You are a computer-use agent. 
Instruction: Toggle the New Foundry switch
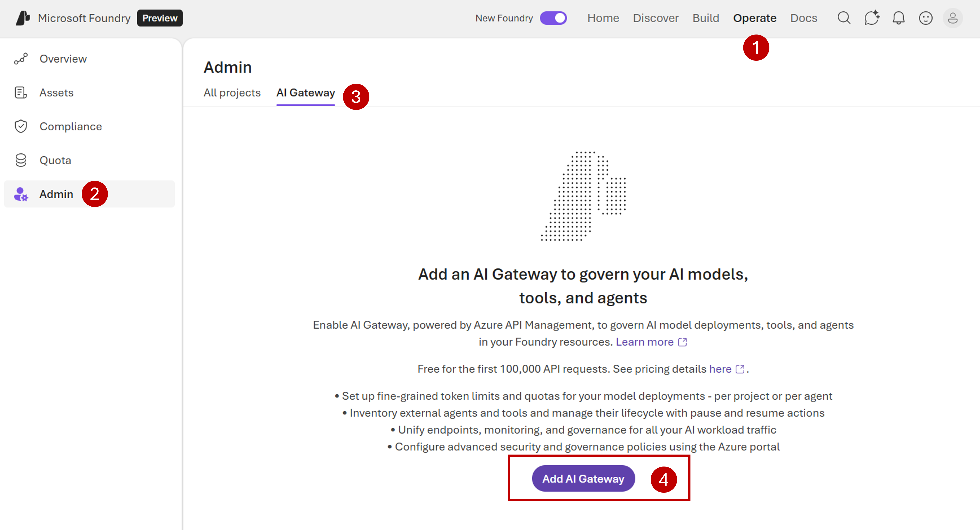coord(554,18)
